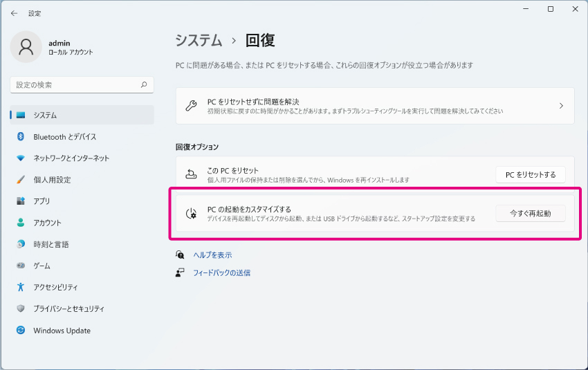Screen dimensions: 588x370
Task: Go to プライバシーとセキュリティ
Action: pyautogui.click(x=82, y=308)
